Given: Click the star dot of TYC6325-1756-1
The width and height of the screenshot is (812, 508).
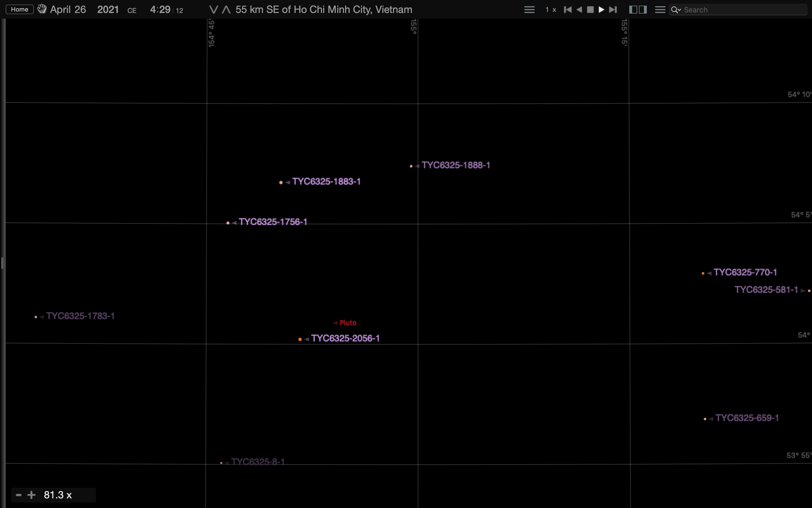Looking at the screenshot, I should [228, 223].
